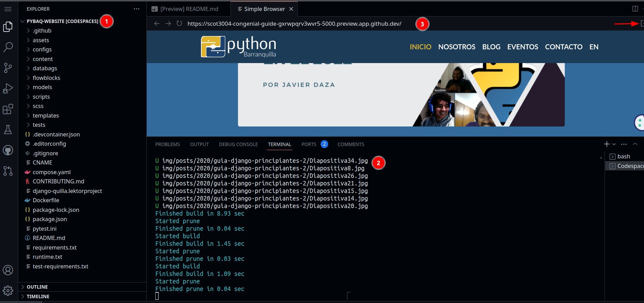Viewport: 644px width, 303px height.
Task: Maximize the panel with the caret icon
Action: (x=635, y=144)
